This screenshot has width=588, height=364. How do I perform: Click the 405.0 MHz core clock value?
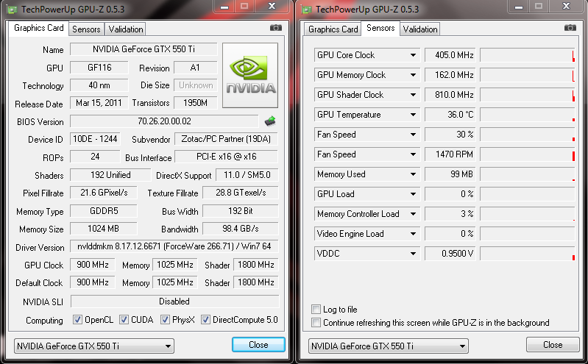[x=450, y=55]
